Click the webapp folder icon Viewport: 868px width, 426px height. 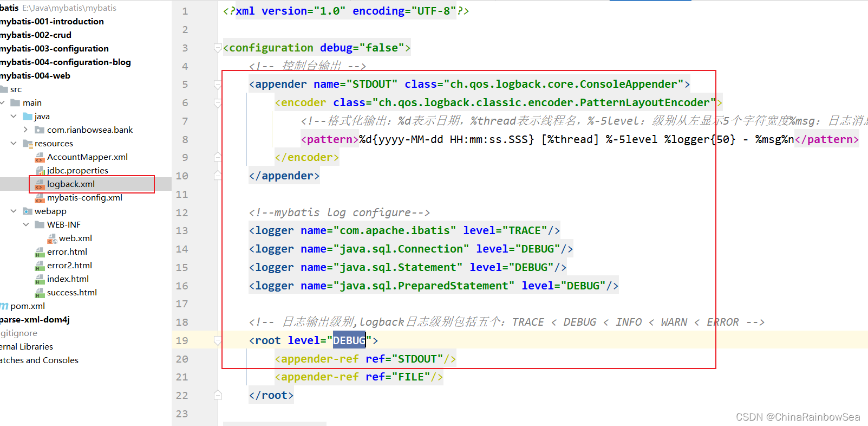pos(27,211)
